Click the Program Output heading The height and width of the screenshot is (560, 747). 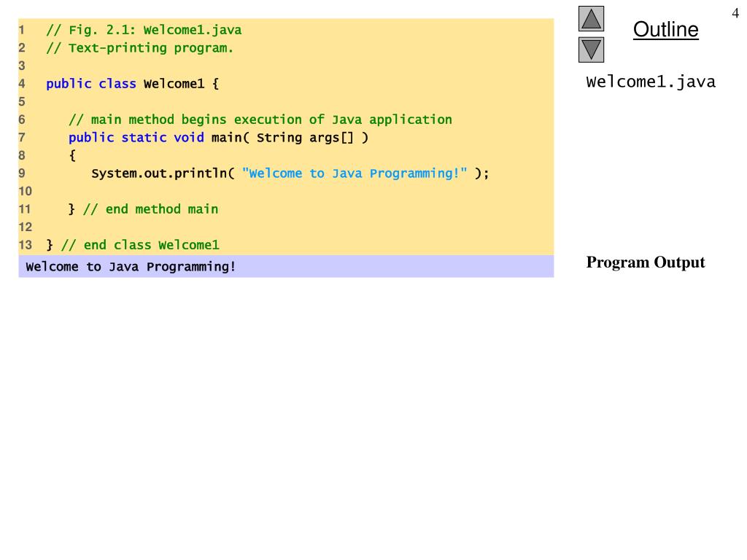[646, 262]
